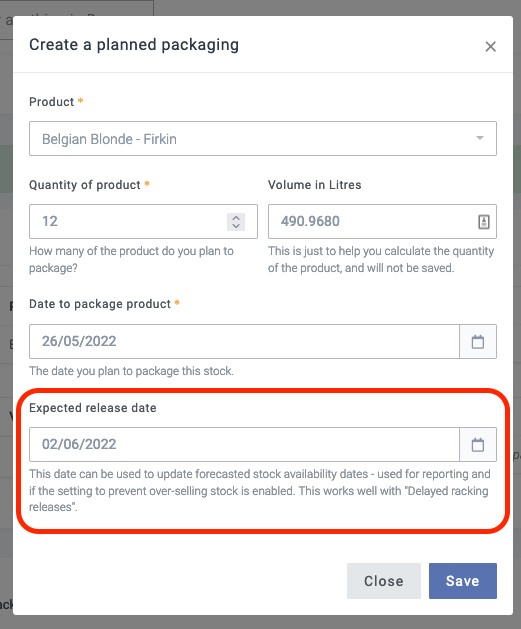521x629 pixels.
Task: Click the Create a planned packaging title
Action: [x=134, y=45]
